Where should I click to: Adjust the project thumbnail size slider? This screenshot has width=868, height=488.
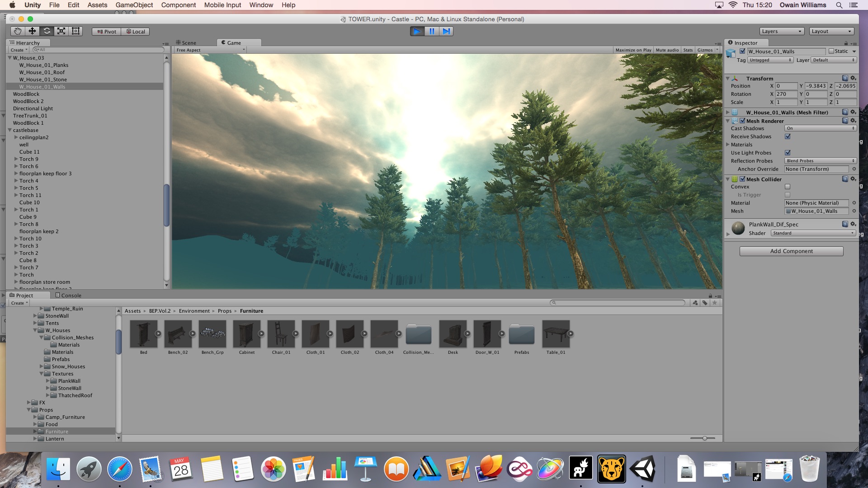tap(704, 438)
